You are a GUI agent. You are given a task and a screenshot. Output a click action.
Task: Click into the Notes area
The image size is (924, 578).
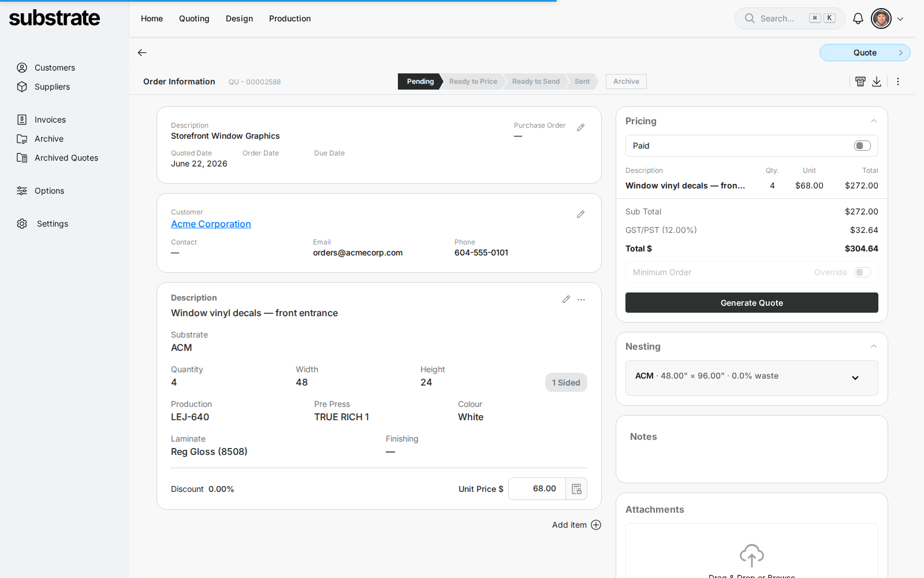pyautogui.click(x=752, y=449)
